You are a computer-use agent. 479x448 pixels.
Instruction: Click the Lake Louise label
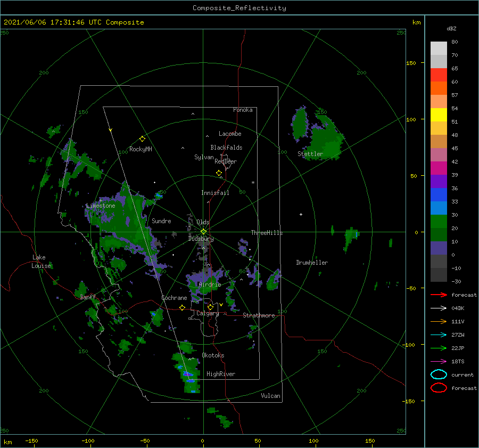(x=41, y=262)
